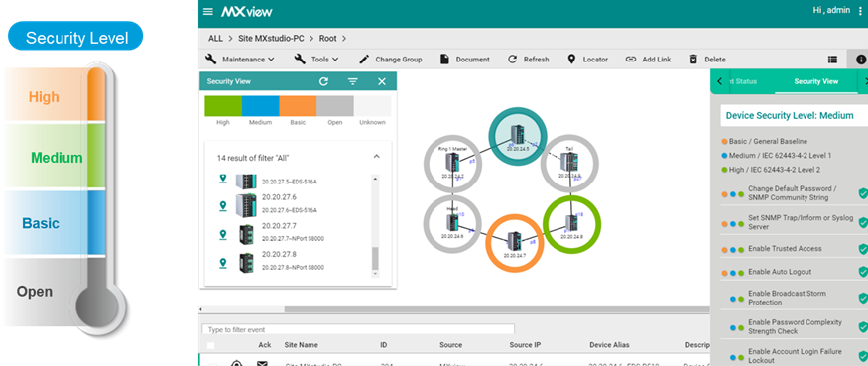Click the device list vertical scrollbar up arrow
Viewport: 868px width, 366px height.
click(x=375, y=179)
